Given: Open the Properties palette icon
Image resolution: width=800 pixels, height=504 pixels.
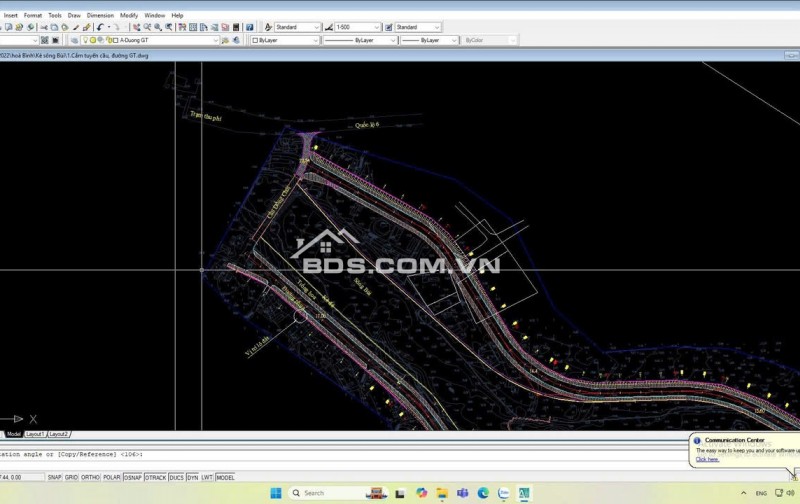Looking at the screenshot, I should click(182, 27).
